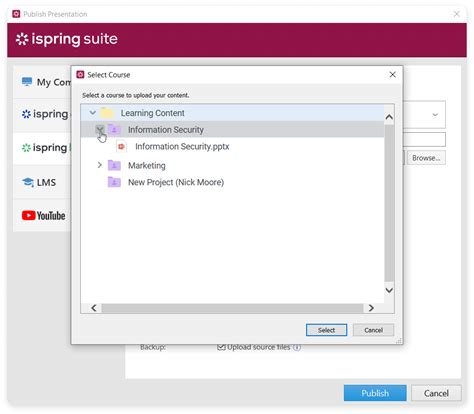Close the Select Course dialog
The width and height of the screenshot is (474, 414).
(393, 75)
